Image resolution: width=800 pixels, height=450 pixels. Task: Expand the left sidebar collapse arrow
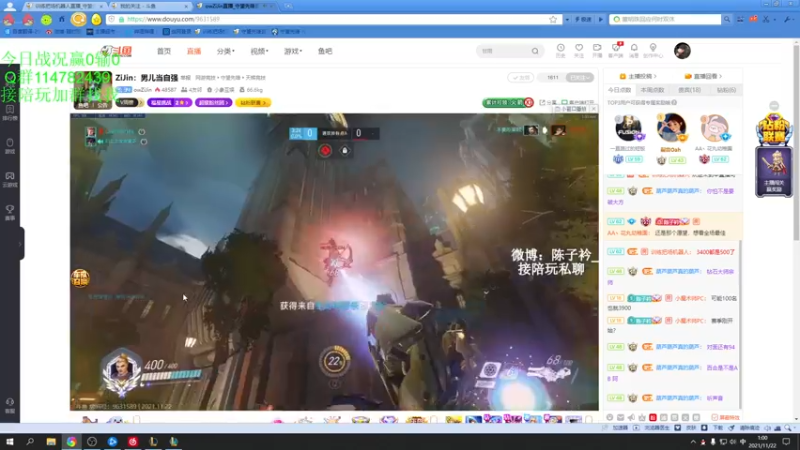click(20, 244)
